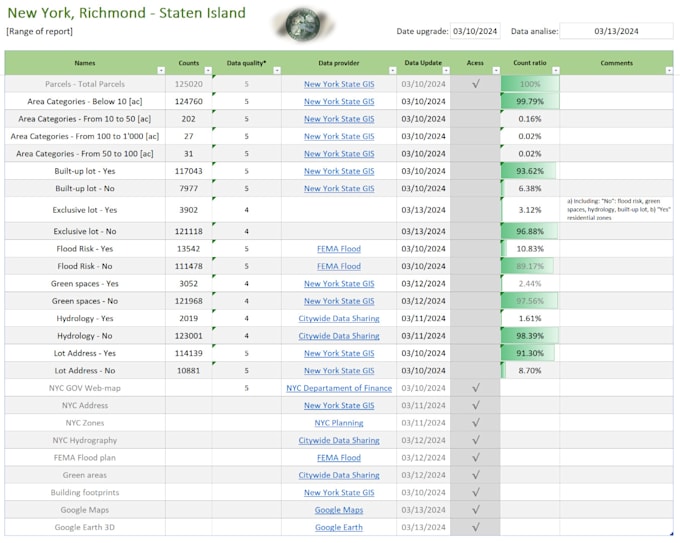Select cell 'Flood Risk - No'
Image resolution: width=680 pixels, height=543 pixels.
(85, 266)
